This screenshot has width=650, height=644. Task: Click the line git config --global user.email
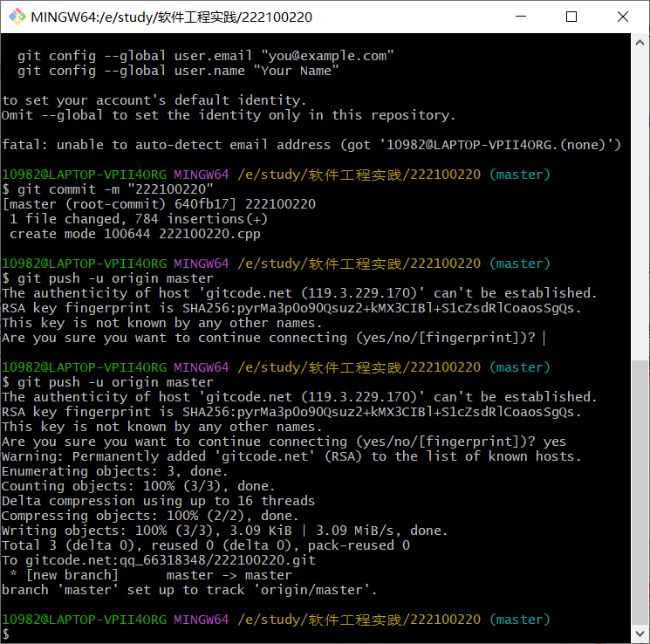205,56
